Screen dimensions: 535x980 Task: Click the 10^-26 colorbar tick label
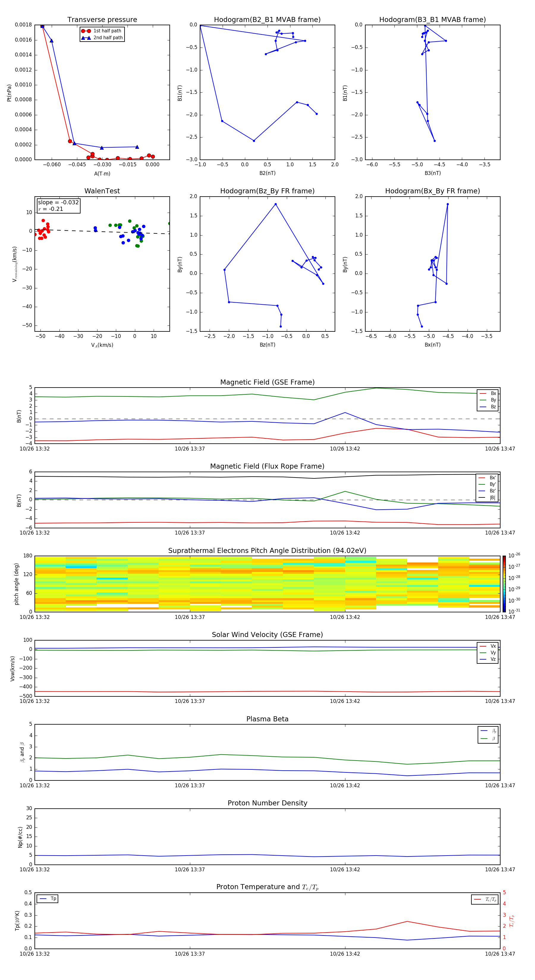[x=514, y=555]
